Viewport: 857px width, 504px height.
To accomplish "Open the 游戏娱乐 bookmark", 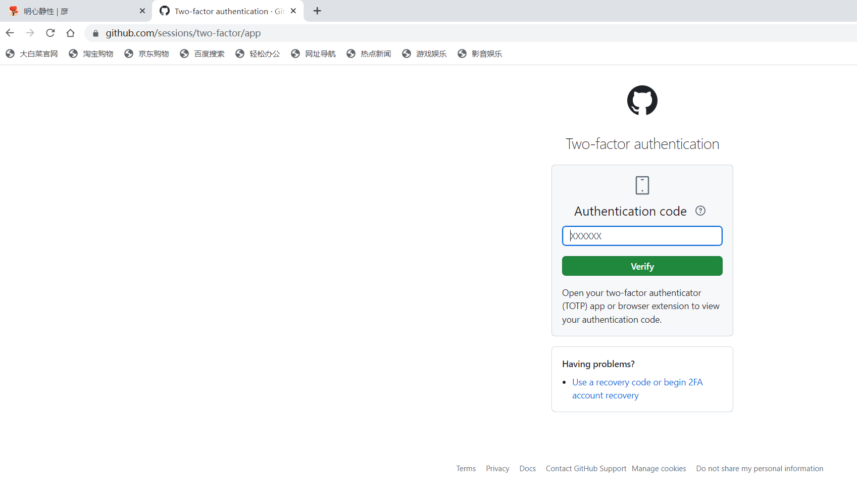I will pos(424,54).
